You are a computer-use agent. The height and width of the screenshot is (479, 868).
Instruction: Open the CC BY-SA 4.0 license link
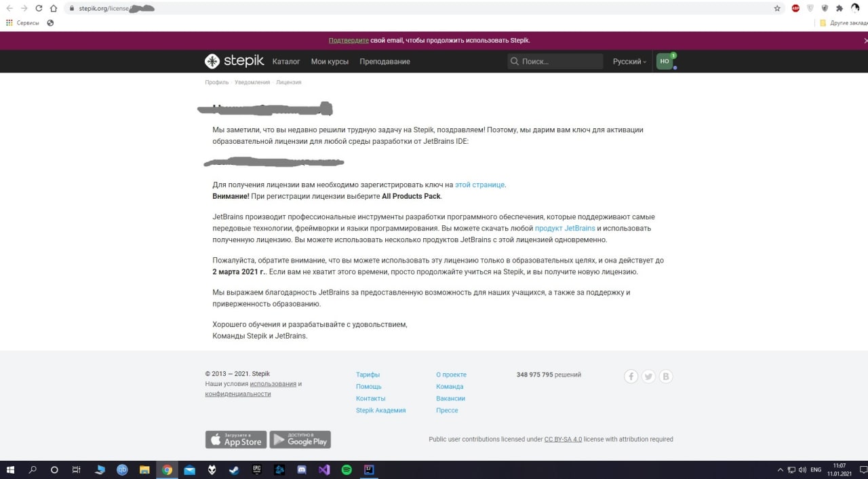pyautogui.click(x=563, y=439)
